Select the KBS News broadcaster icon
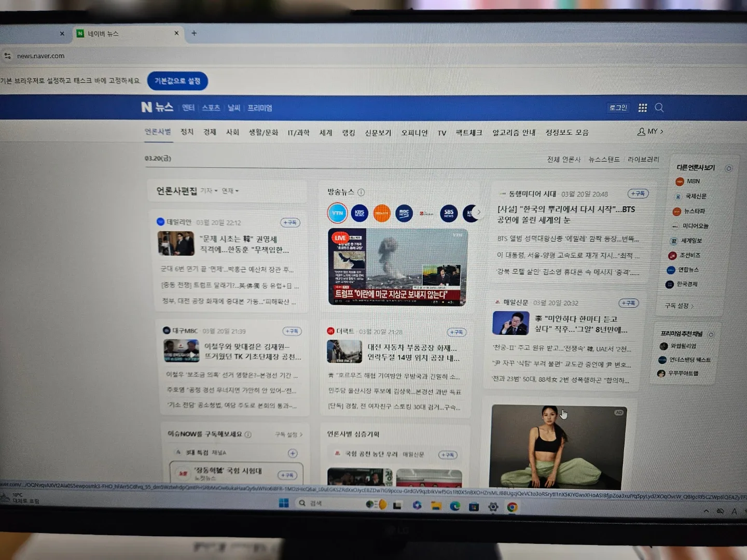 point(359,213)
